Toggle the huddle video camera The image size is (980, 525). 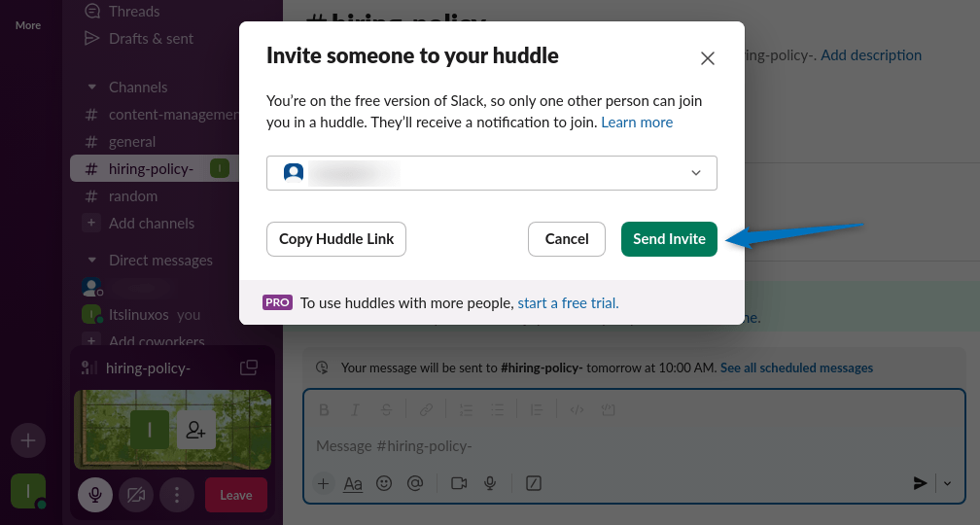[x=136, y=495]
